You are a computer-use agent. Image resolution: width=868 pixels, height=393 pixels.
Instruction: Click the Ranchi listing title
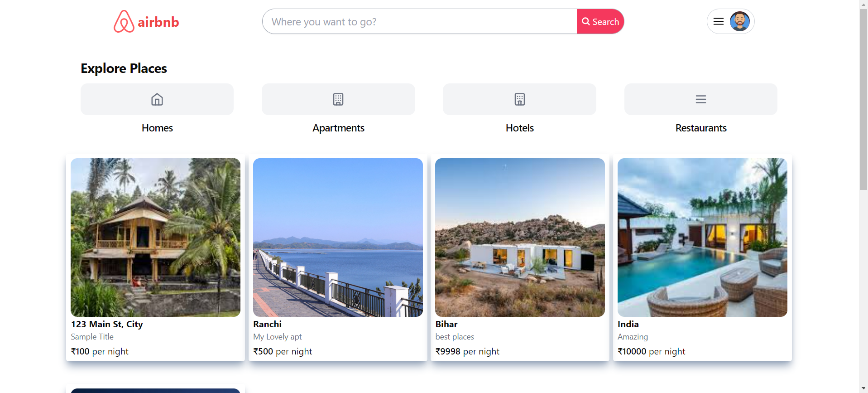point(267,324)
